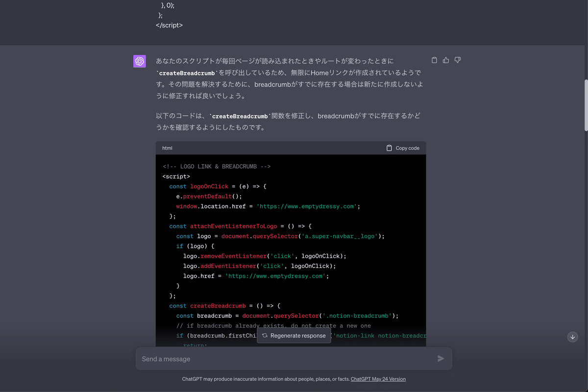Click the querySelector 'a.super-navbar__logo' line

tap(280, 236)
